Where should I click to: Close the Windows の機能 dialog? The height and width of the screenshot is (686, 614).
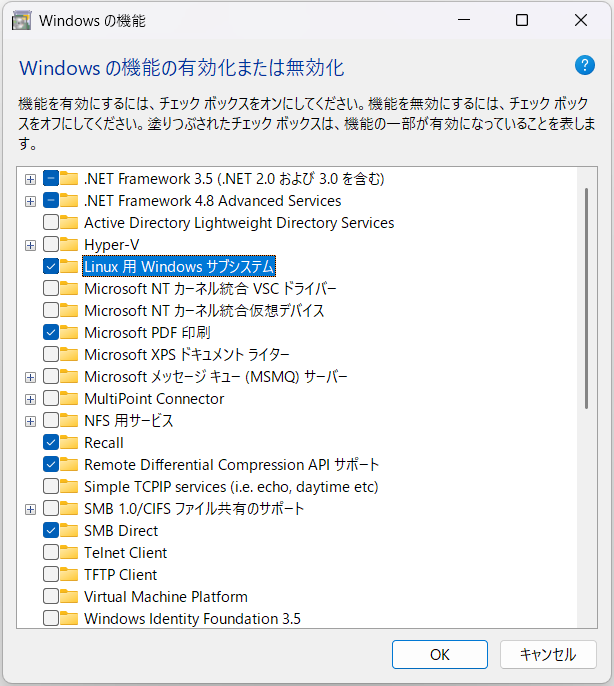click(x=581, y=20)
